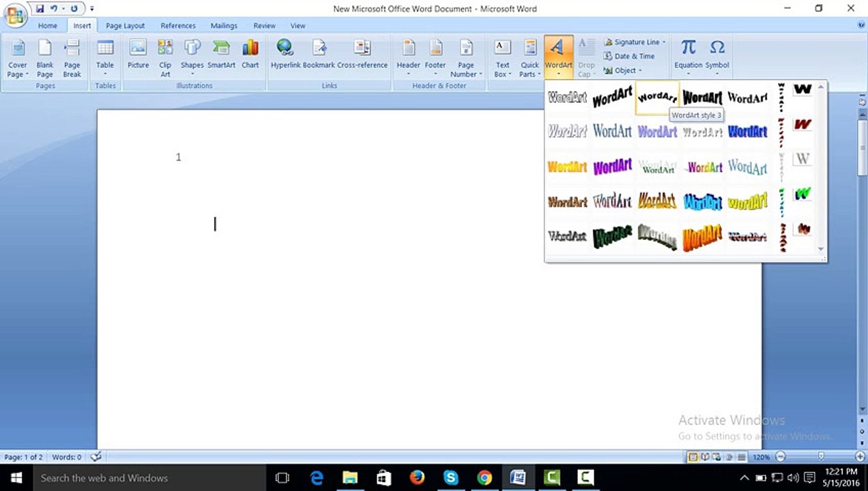This screenshot has height=491, width=868.
Task: Insert a SmartArt graphic
Action: [221, 55]
